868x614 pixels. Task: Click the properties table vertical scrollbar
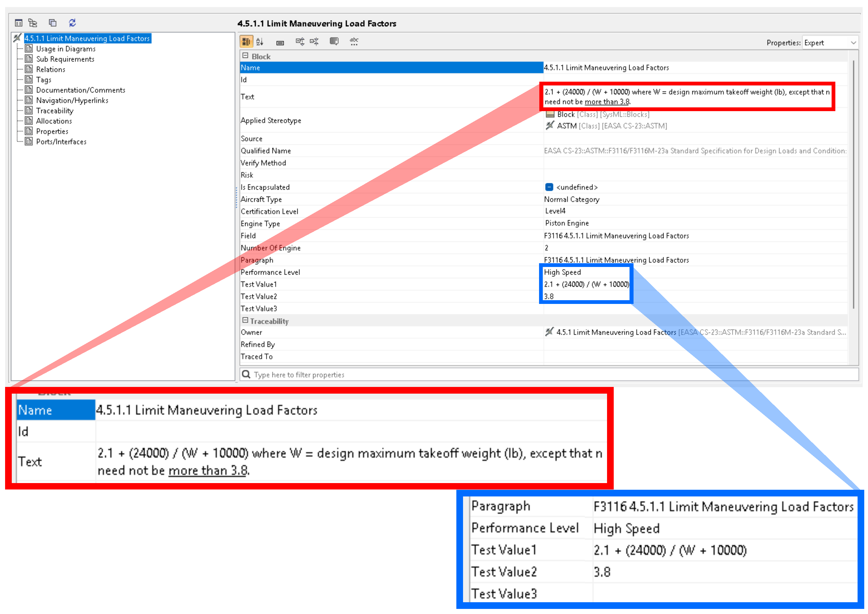854,184
